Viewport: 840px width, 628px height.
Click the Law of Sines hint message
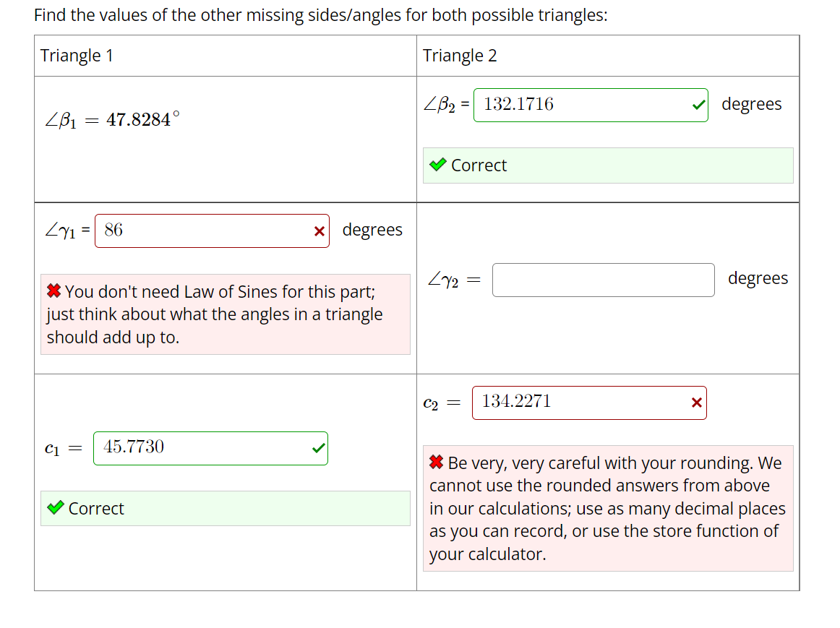point(225,314)
